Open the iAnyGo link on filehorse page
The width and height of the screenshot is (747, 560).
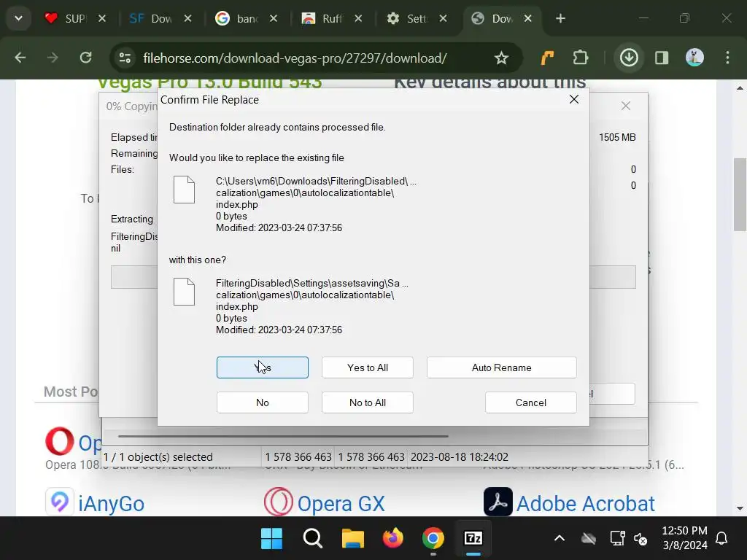(111, 504)
